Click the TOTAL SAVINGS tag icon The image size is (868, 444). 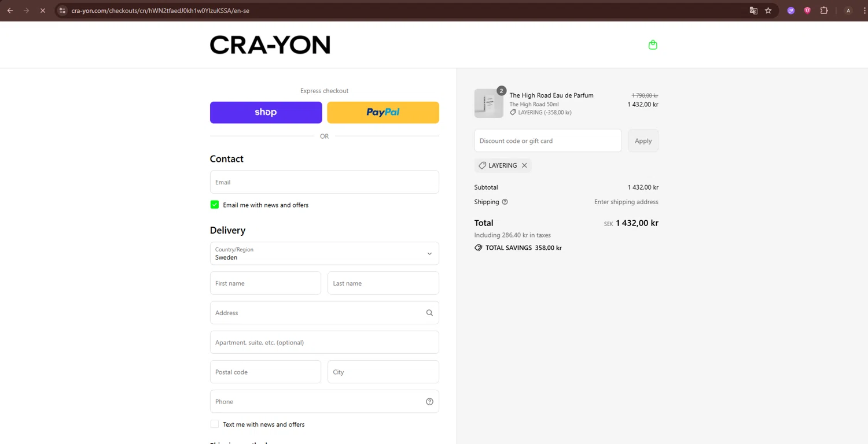click(478, 247)
